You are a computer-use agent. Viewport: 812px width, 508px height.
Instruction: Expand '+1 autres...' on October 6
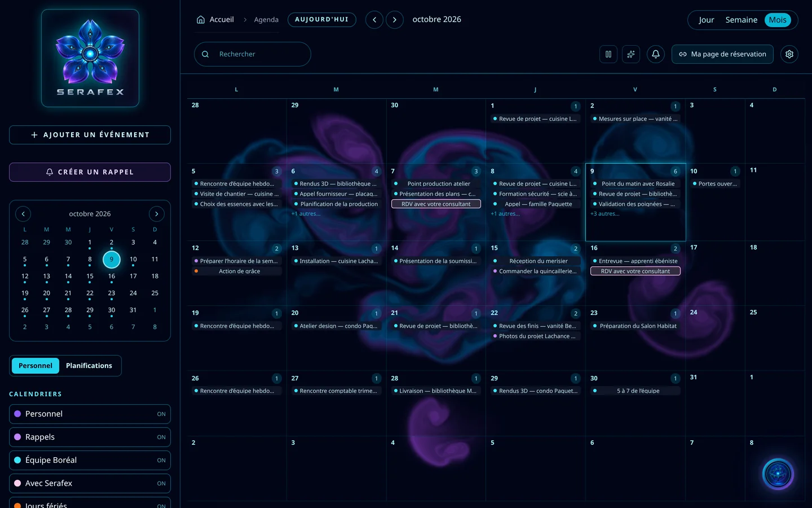[306, 214]
